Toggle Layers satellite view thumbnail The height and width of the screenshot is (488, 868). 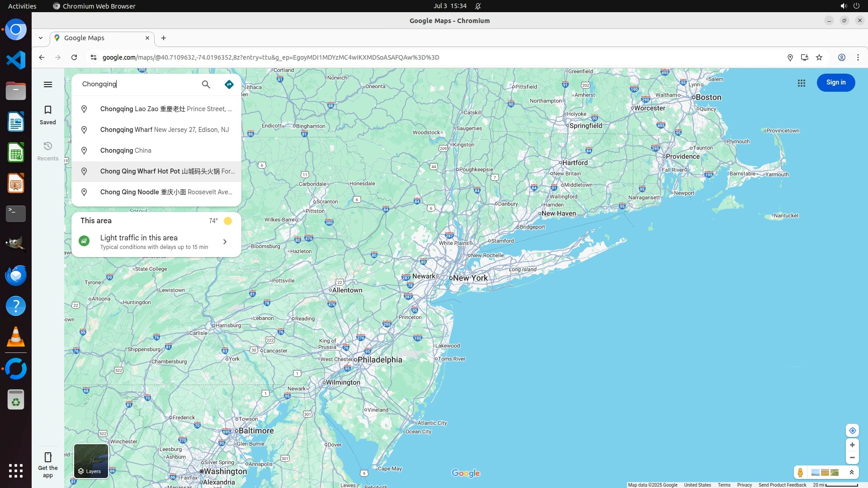click(91, 461)
